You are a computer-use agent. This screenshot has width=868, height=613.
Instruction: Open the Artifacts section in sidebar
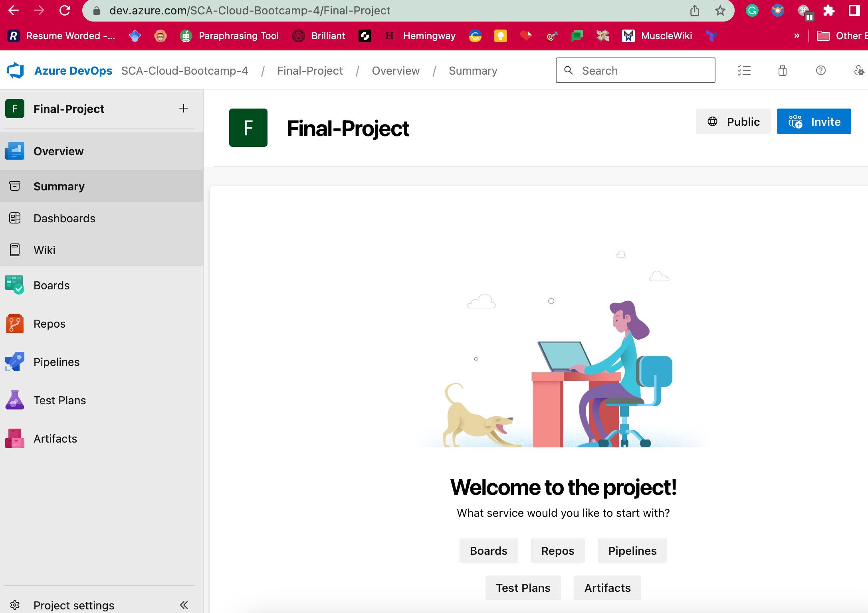[55, 438]
